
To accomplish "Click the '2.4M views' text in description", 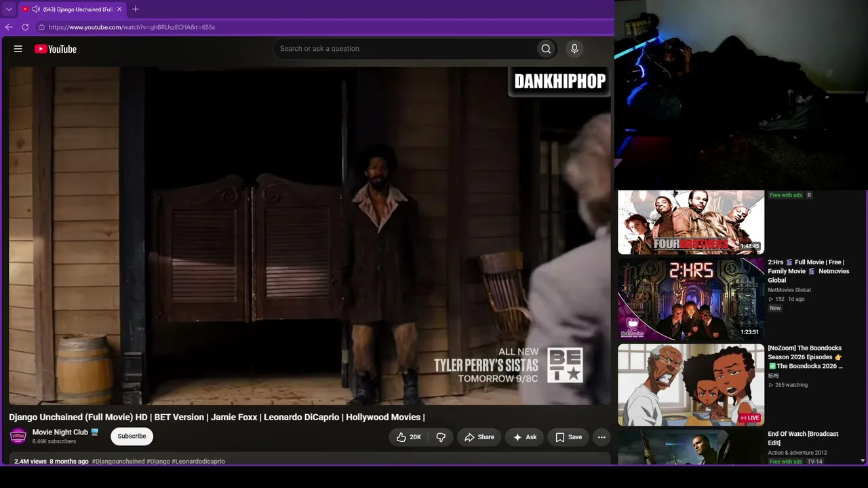I will [31, 462].
